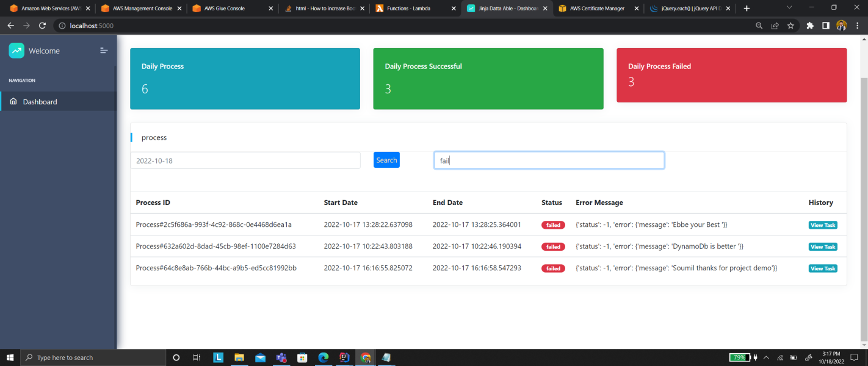Expand the tab search chevron
The width and height of the screenshot is (868, 366).
(x=789, y=7)
